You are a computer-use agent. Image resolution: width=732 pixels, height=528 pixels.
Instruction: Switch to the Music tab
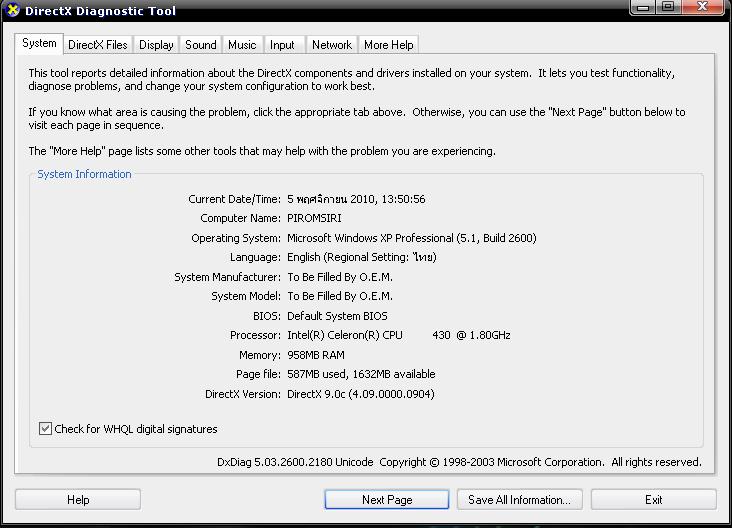tap(242, 45)
